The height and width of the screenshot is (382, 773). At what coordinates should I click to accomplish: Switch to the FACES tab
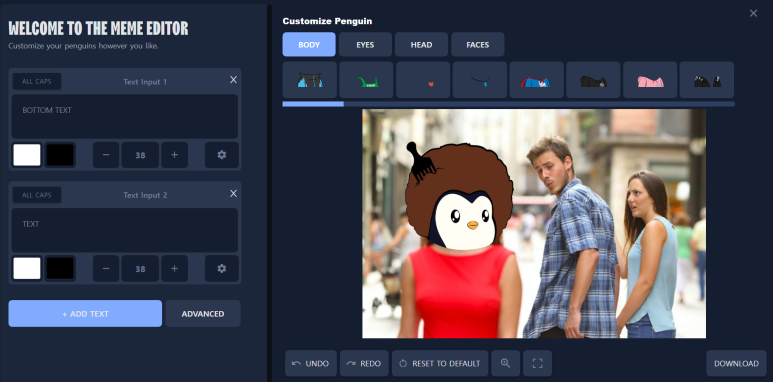coord(478,44)
